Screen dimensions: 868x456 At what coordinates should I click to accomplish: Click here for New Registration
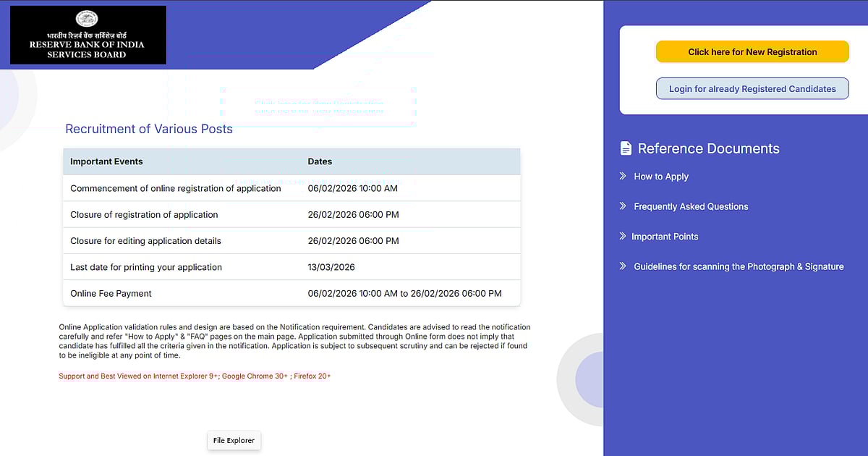(752, 51)
